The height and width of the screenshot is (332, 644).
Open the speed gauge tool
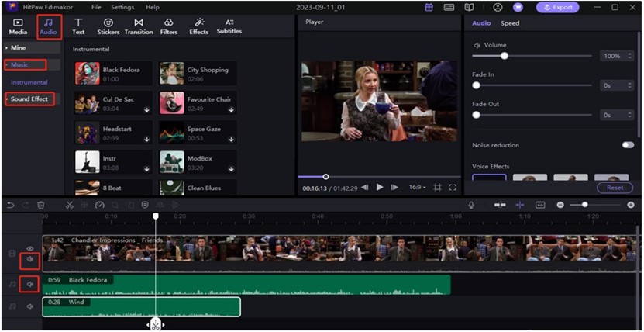[99, 205]
